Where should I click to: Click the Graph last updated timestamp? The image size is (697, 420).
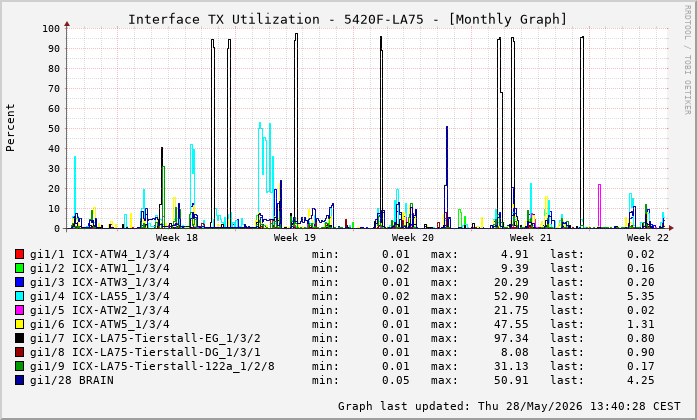click(509, 406)
